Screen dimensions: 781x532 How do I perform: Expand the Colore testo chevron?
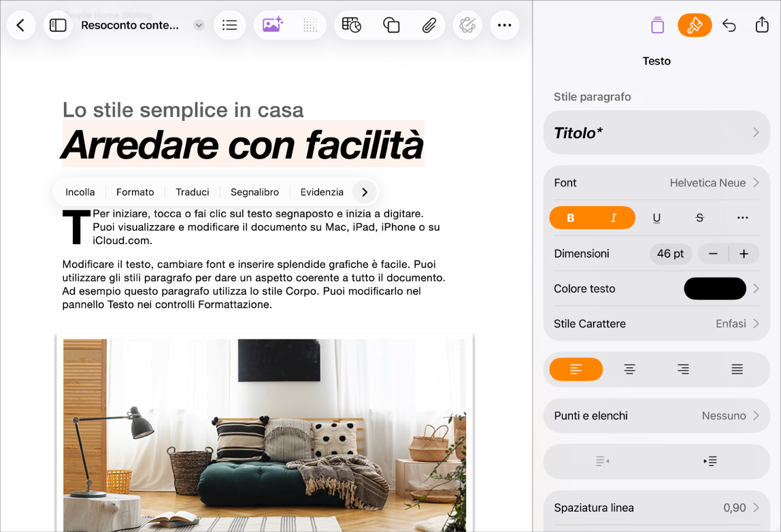[x=756, y=288]
